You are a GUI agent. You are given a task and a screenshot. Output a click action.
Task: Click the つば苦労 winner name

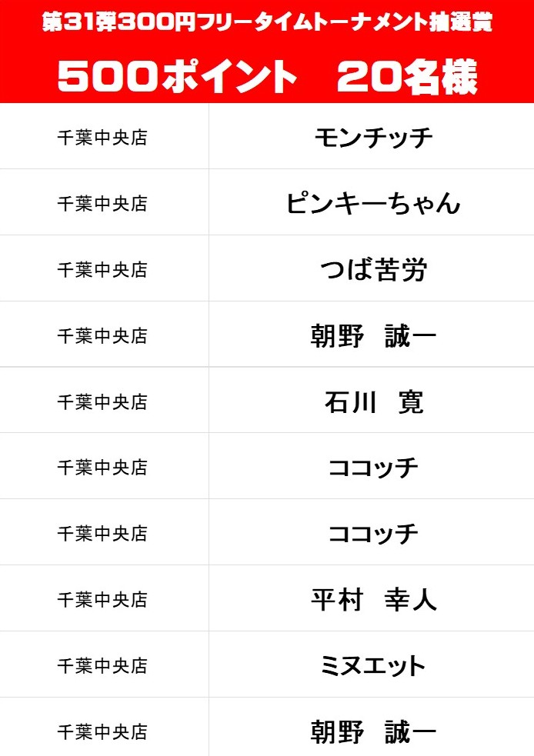(x=373, y=270)
